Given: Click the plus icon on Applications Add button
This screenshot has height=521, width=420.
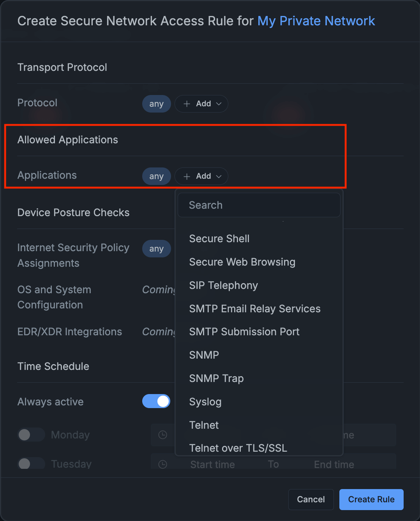Looking at the screenshot, I should pyautogui.click(x=186, y=176).
